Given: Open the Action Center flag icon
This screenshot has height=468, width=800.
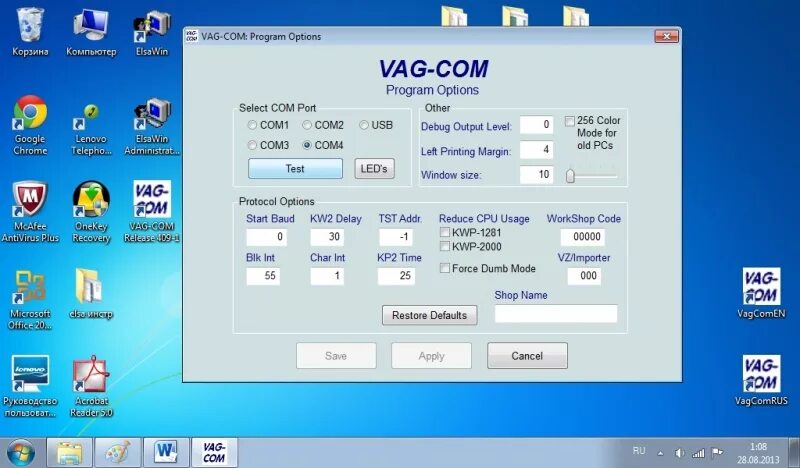Looking at the screenshot, I should (717, 452).
